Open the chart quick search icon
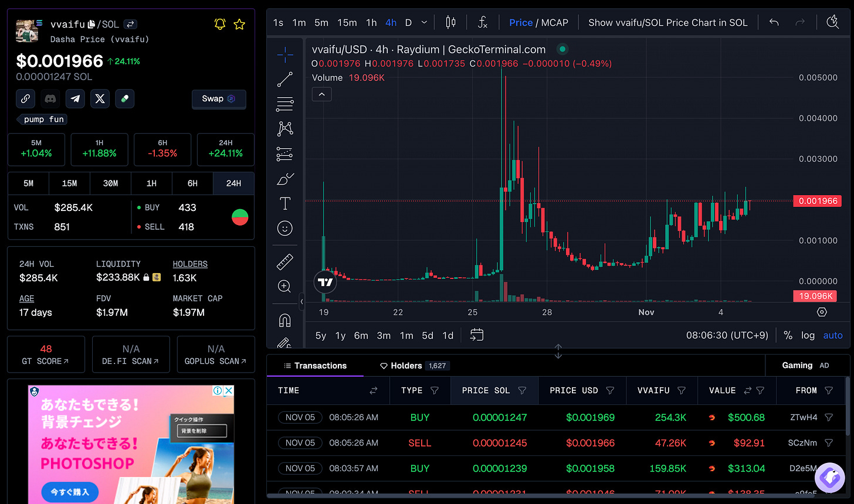This screenshot has width=854, height=504. 833,22
